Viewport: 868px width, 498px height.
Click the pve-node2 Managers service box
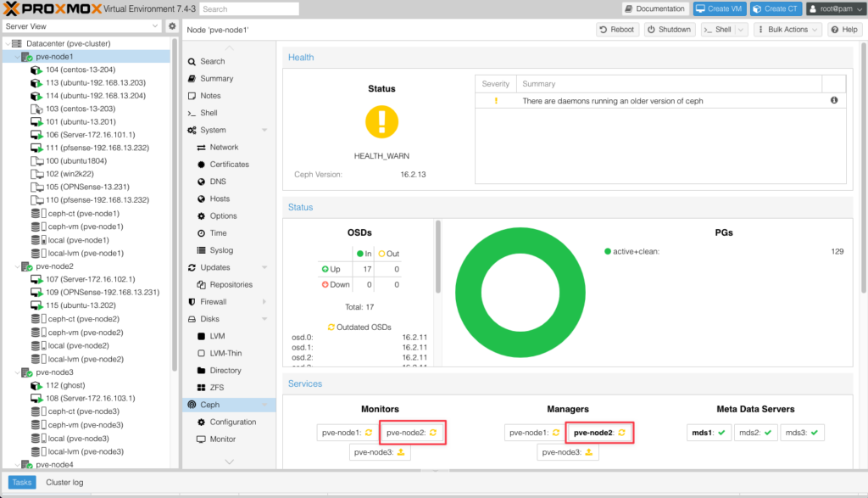tap(599, 433)
